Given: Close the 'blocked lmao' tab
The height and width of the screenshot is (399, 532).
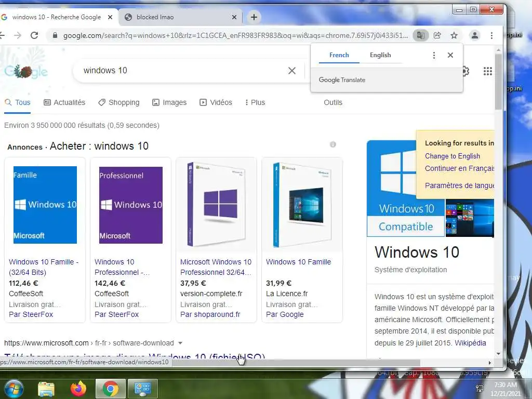Looking at the screenshot, I should point(234,17).
